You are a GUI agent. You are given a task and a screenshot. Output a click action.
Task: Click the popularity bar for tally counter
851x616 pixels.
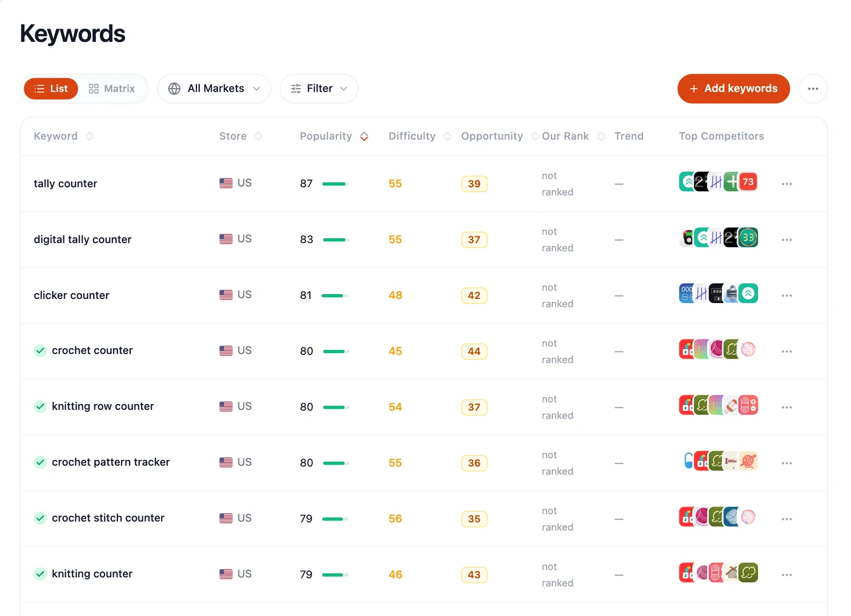pyautogui.click(x=335, y=184)
